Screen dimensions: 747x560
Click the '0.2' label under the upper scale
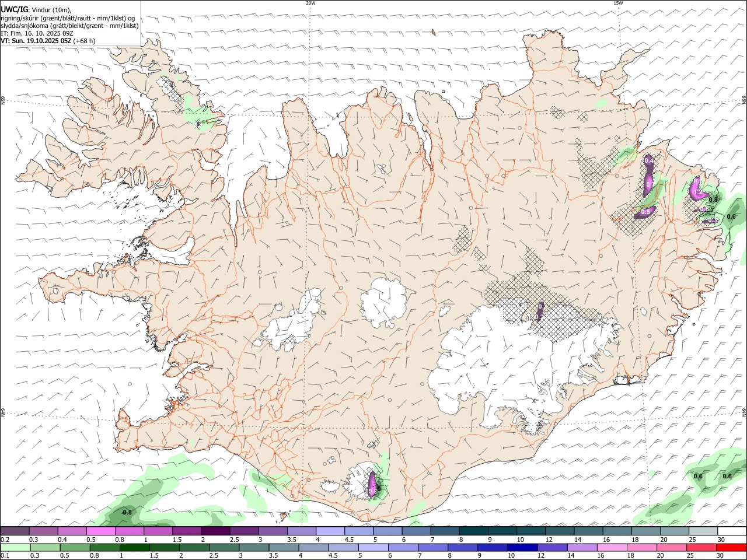5,540
